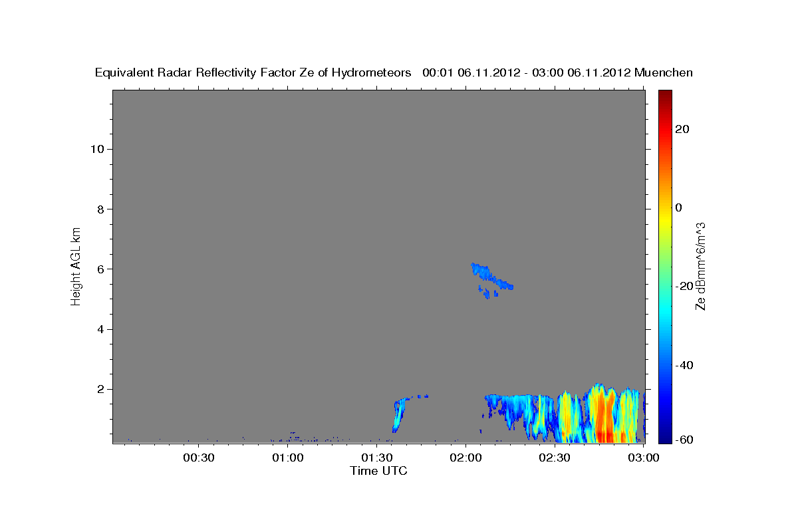798x532 pixels.
Task: Click the colorbar '-60' tick label
Action: (684, 440)
